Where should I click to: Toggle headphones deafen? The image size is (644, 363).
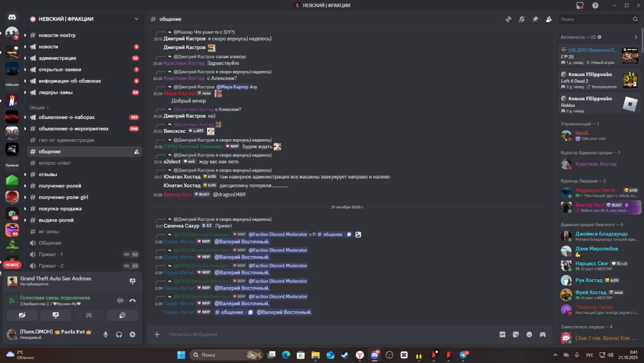119,335
